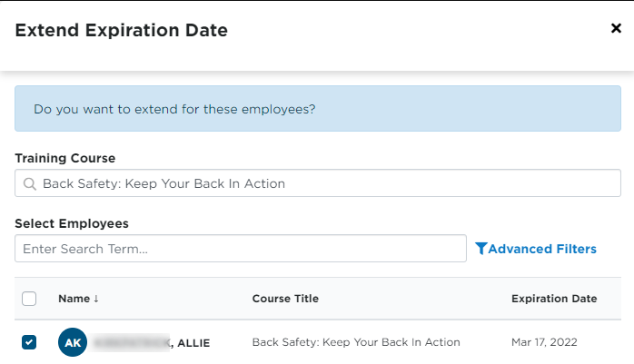
Task: Focus the Enter Search Term employee field
Action: 241,249
